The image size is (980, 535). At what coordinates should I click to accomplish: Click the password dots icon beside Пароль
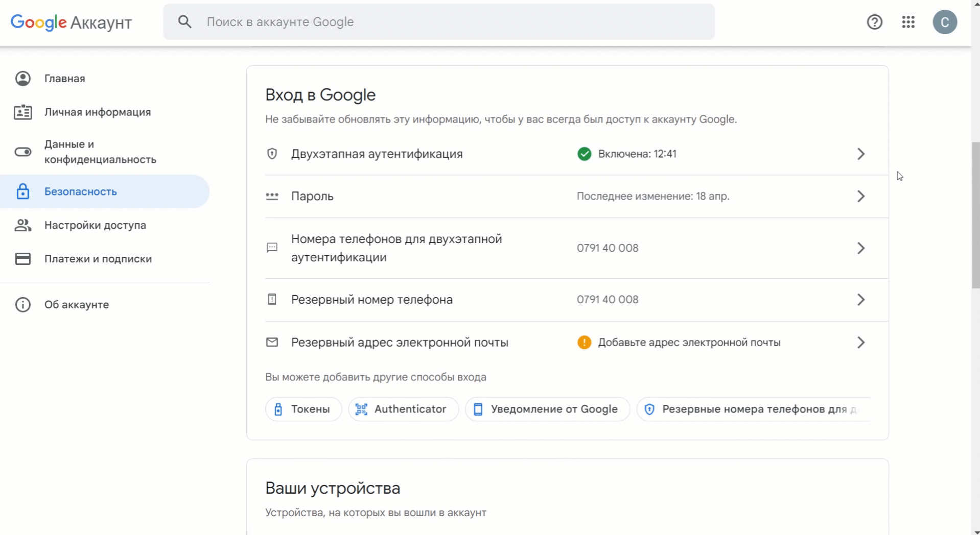[272, 197]
